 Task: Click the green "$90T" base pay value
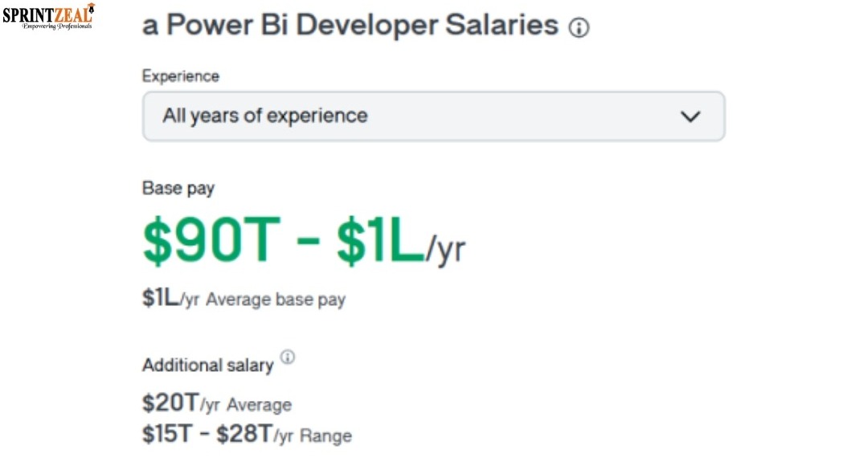(x=211, y=241)
